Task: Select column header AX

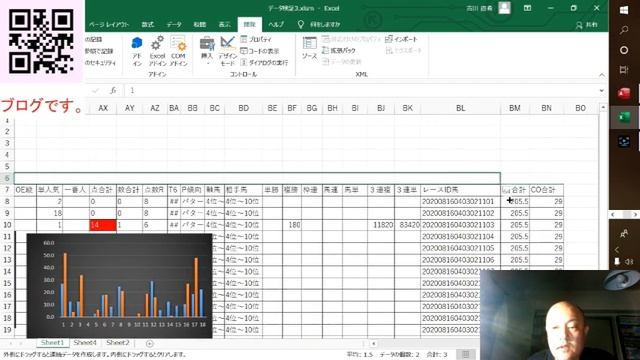Action: [x=103, y=108]
